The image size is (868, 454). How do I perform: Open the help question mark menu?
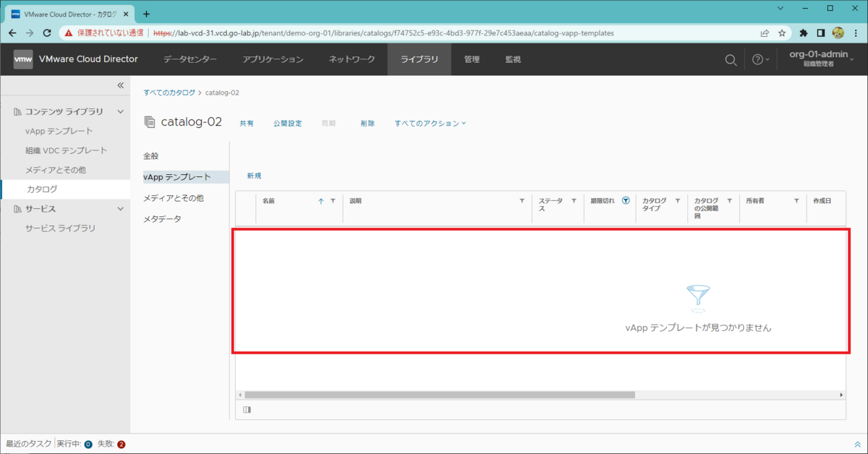coord(760,59)
